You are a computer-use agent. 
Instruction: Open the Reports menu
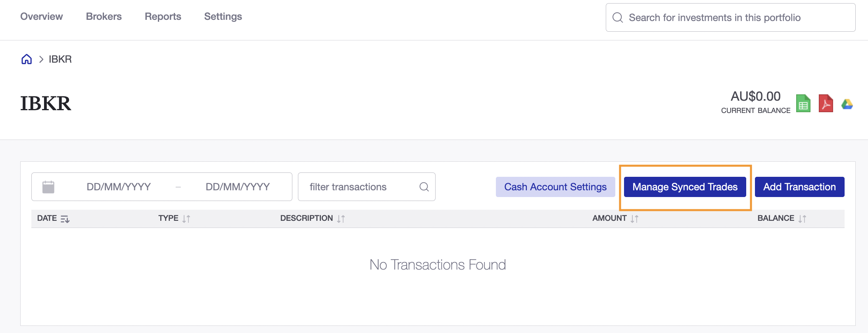(163, 16)
